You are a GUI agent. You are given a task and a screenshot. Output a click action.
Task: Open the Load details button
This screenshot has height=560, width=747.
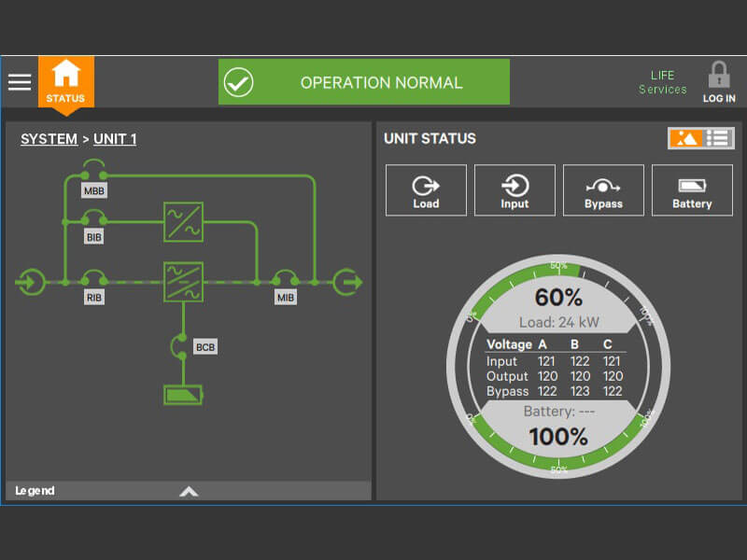pyautogui.click(x=426, y=190)
